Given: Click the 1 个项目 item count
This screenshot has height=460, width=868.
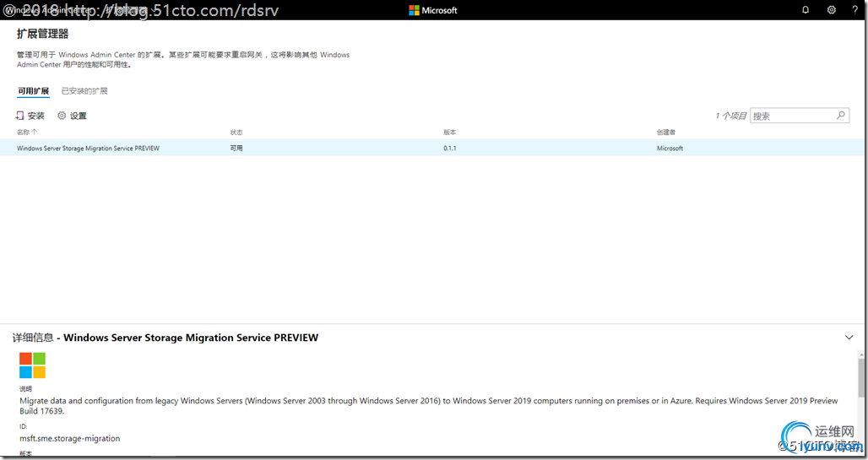Looking at the screenshot, I should tap(730, 116).
